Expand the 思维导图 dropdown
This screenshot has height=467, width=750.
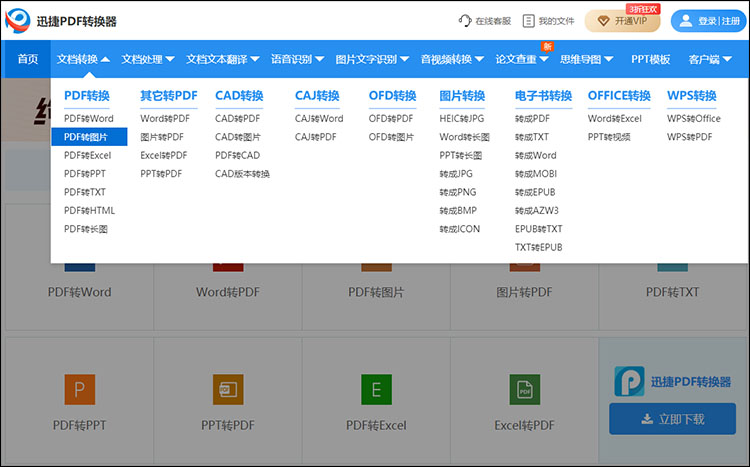coord(586,59)
